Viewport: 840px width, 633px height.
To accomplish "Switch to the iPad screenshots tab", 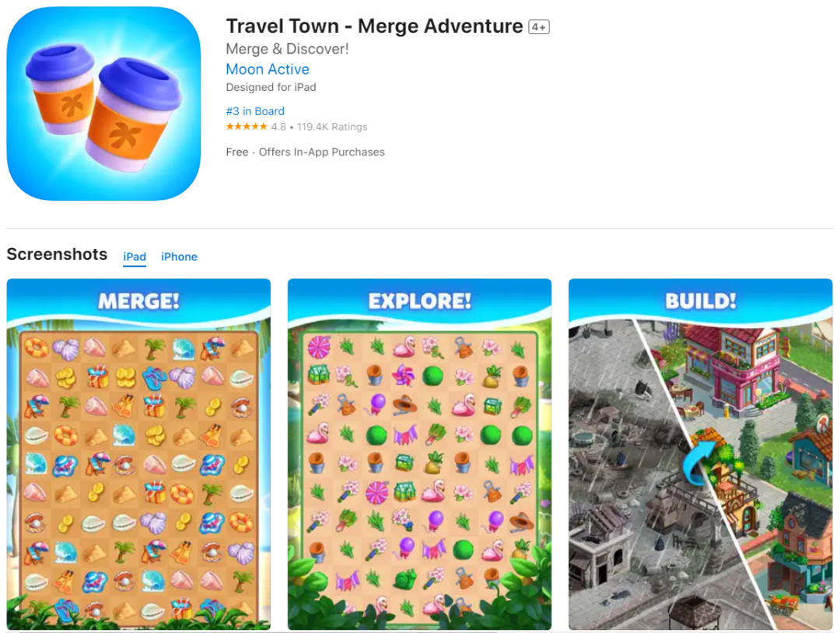I will [135, 257].
